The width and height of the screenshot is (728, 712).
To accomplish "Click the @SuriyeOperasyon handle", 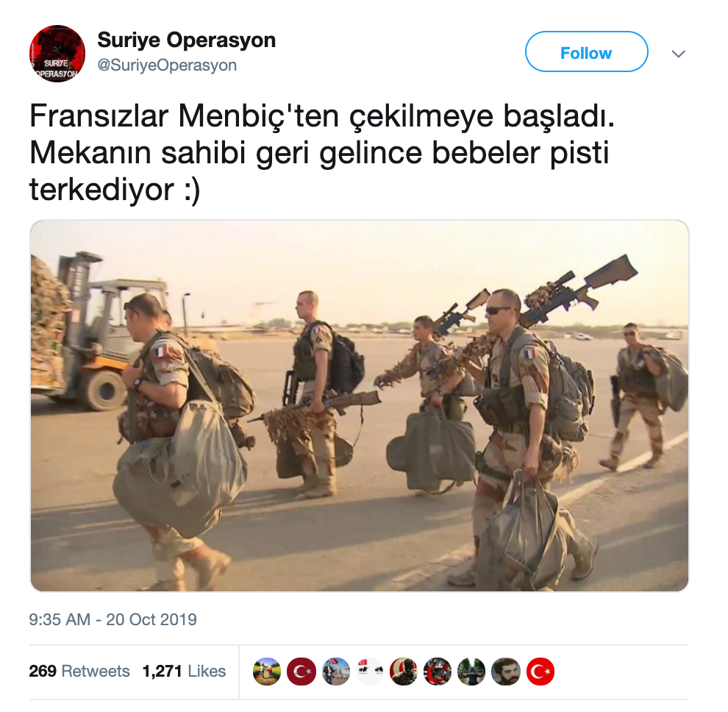I will pos(167,65).
